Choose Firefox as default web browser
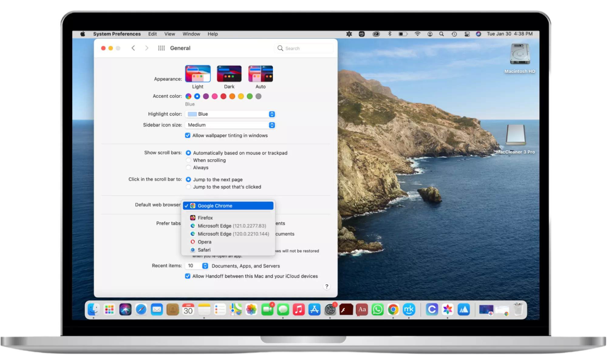The image size is (607, 364). click(205, 218)
